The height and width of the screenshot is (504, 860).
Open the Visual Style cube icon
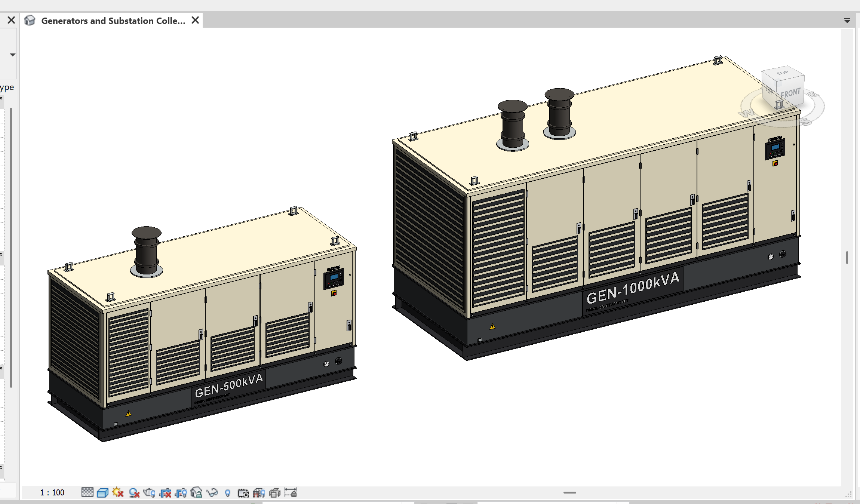click(x=102, y=492)
